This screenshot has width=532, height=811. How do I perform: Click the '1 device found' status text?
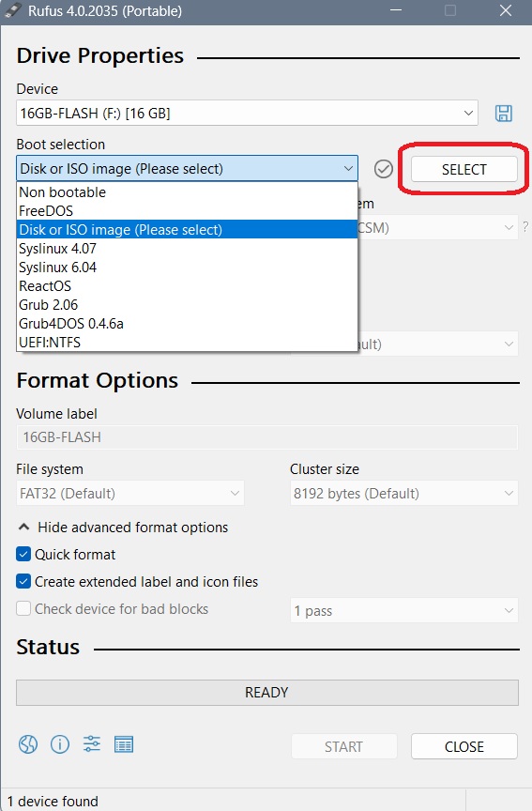pyautogui.click(x=53, y=802)
